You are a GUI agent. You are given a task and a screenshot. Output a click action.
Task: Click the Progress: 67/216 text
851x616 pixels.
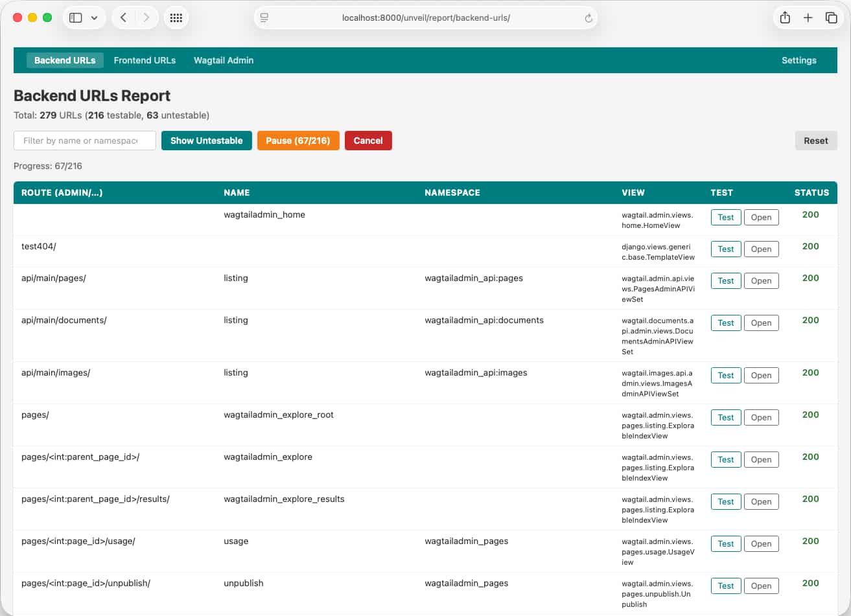(48, 166)
